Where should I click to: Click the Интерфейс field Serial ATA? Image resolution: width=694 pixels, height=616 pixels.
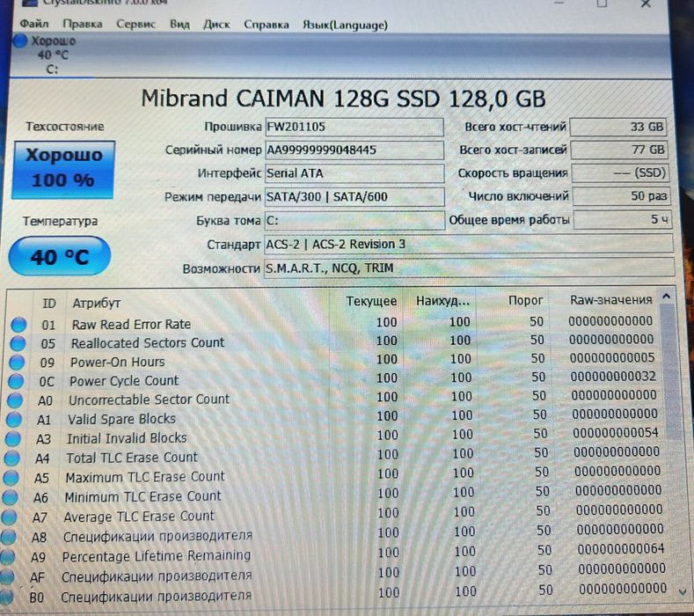(x=354, y=173)
